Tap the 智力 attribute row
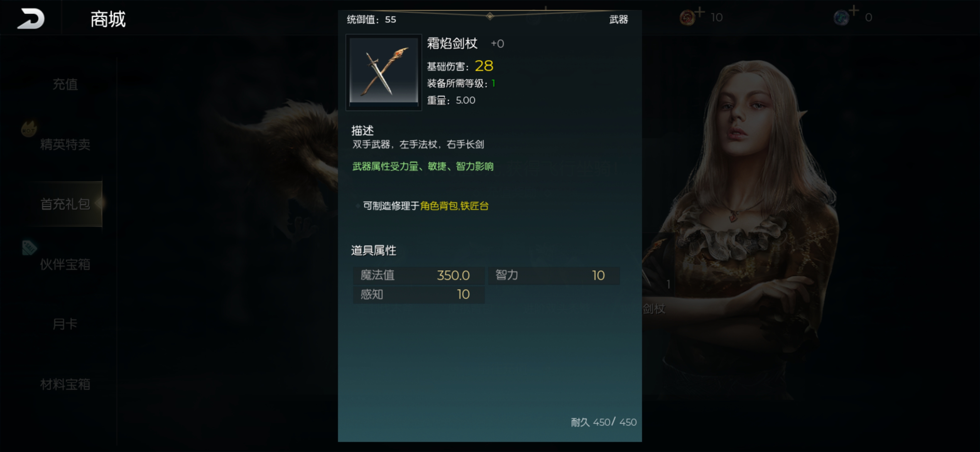 tap(554, 275)
